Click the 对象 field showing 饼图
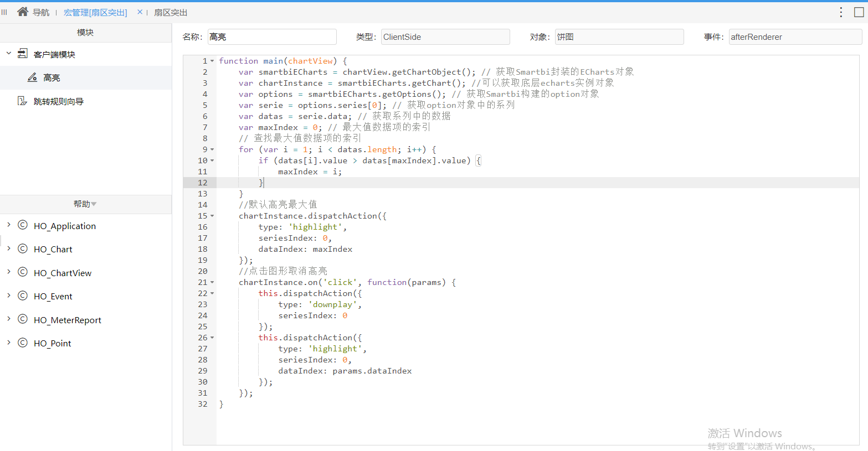The width and height of the screenshot is (868, 451). pos(619,37)
